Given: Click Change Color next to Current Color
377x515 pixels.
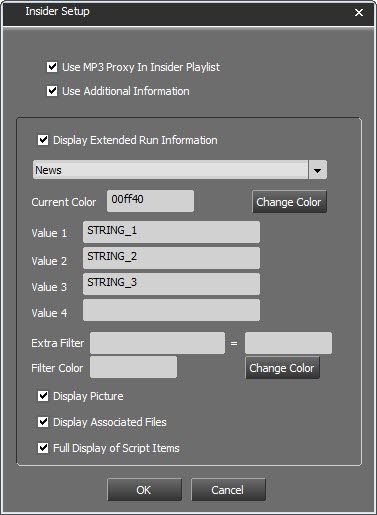Looking at the screenshot, I should [x=289, y=202].
